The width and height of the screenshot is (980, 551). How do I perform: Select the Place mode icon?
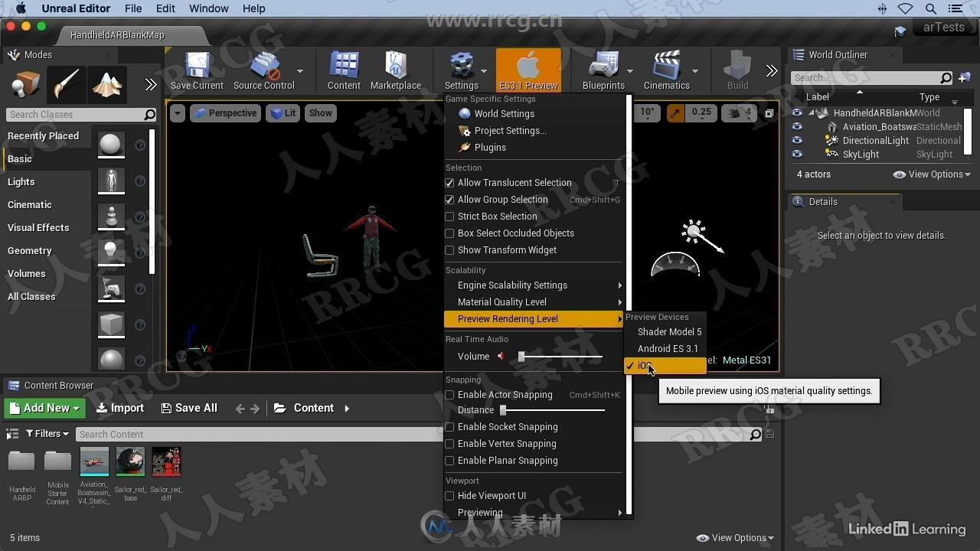click(25, 85)
